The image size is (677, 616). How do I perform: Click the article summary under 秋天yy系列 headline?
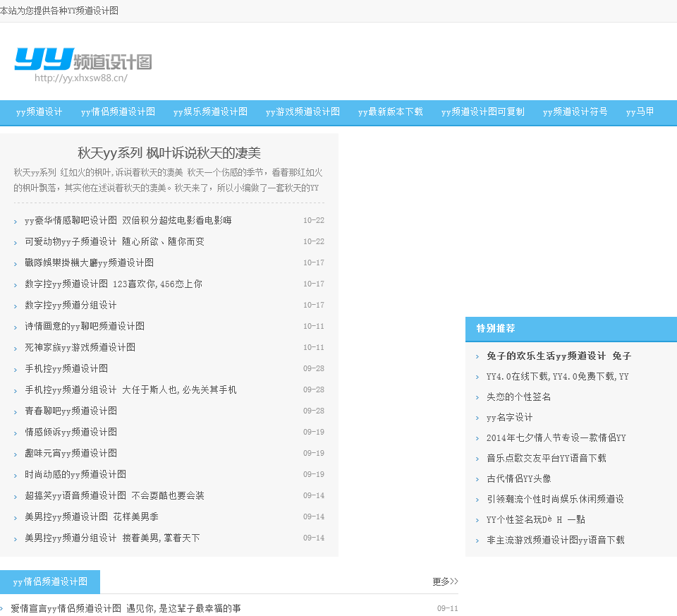coord(168,180)
